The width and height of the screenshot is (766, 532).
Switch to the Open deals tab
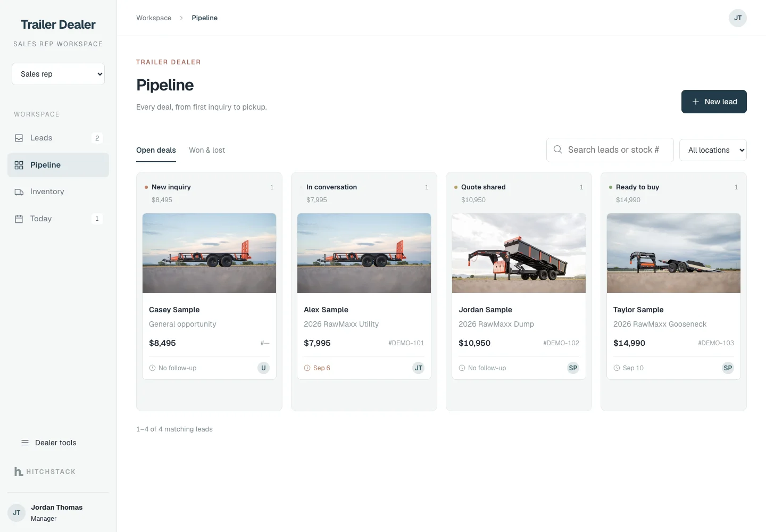[156, 151]
